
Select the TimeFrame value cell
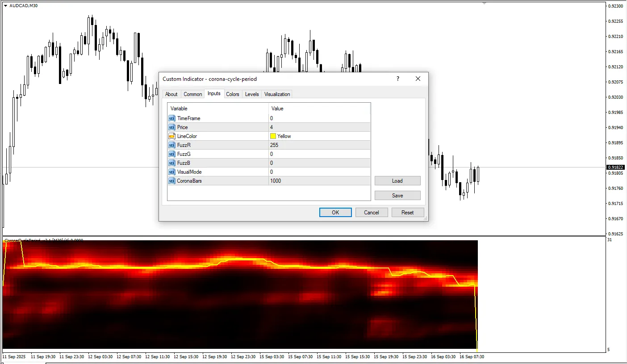coord(319,118)
